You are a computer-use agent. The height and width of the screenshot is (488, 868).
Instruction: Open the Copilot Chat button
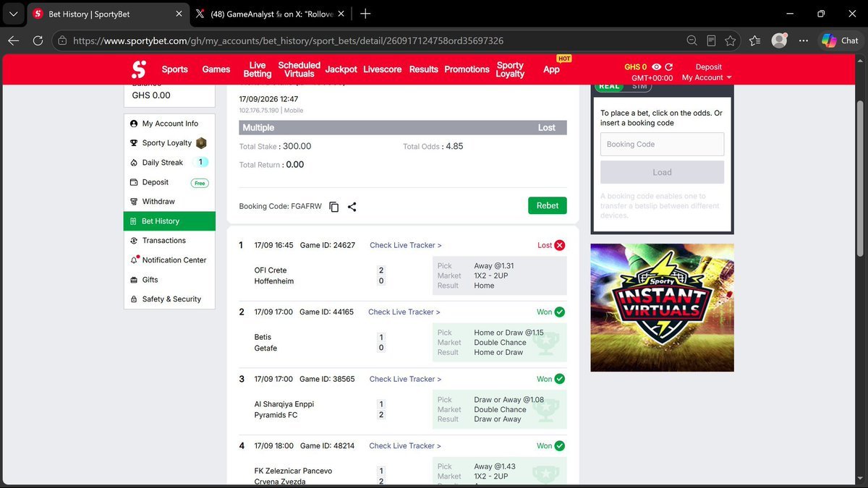(840, 40)
